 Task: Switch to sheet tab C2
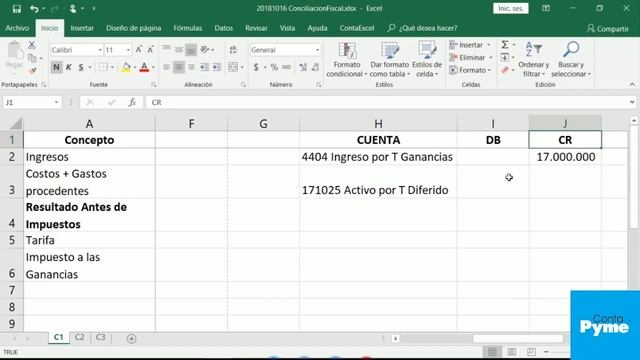[x=80, y=338]
